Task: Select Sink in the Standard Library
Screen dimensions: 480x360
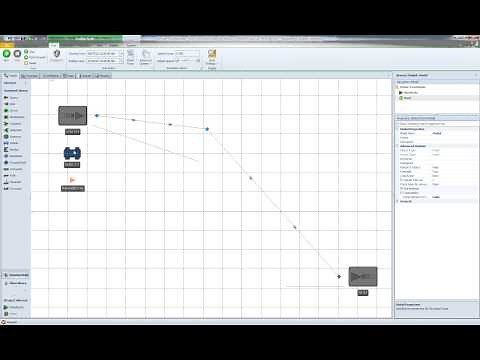Action: pyautogui.click(x=10, y=104)
